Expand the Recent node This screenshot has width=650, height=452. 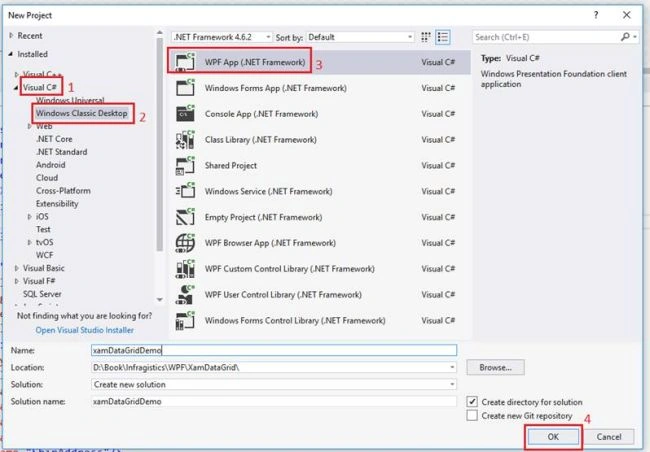coord(12,36)
